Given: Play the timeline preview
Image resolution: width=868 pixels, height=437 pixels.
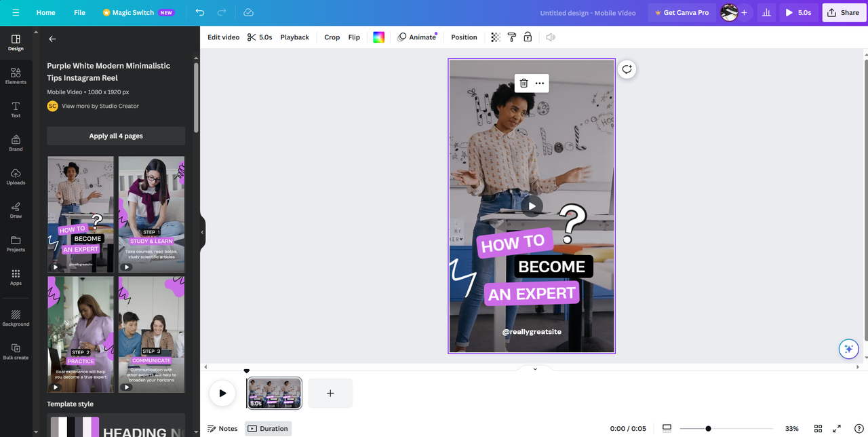Looking at the screenshot, I should (x=222, y=393).
